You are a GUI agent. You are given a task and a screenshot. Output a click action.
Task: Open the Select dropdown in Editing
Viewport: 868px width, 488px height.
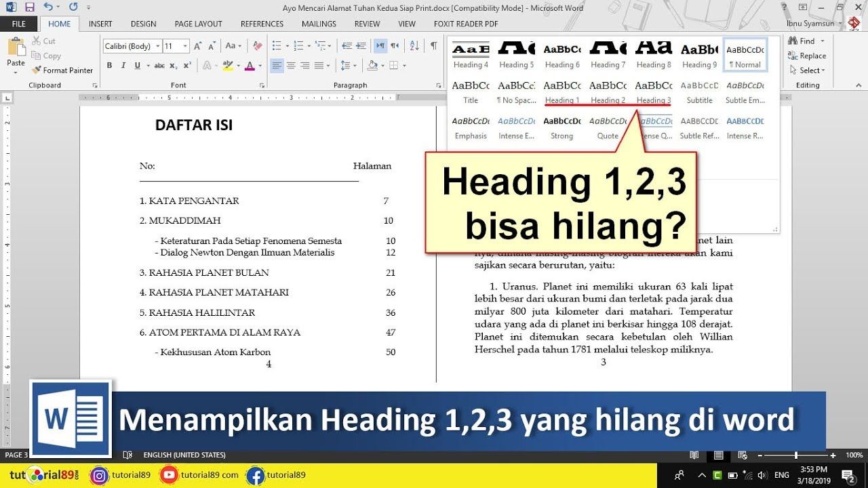808,70
